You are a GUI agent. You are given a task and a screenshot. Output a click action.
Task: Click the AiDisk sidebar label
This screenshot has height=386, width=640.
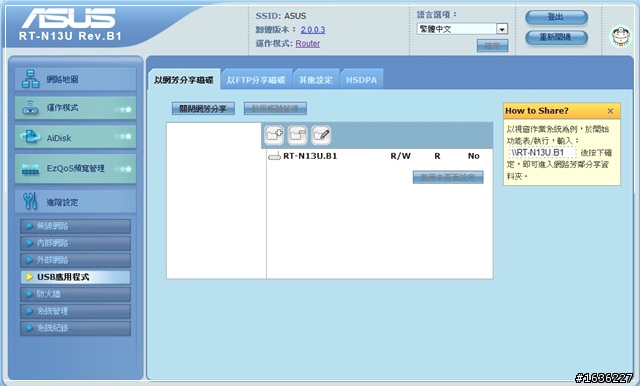coord(59,138)
